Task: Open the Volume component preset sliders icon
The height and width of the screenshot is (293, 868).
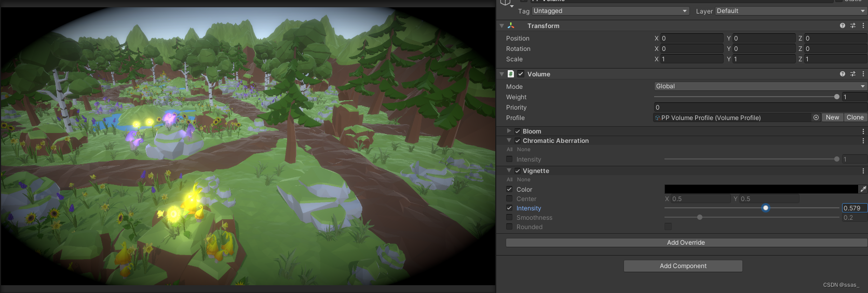Action: click(x=853, y=74)
